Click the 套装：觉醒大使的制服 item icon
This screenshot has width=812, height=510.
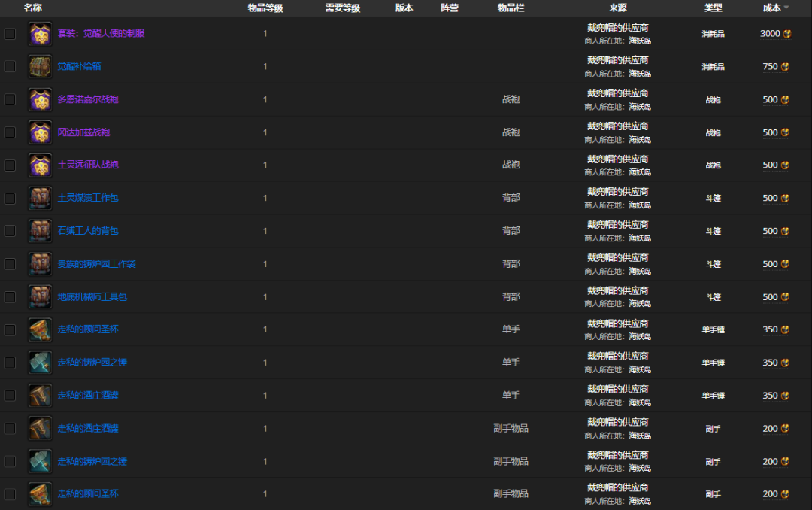pyautogui.click(x=40, y=34)
